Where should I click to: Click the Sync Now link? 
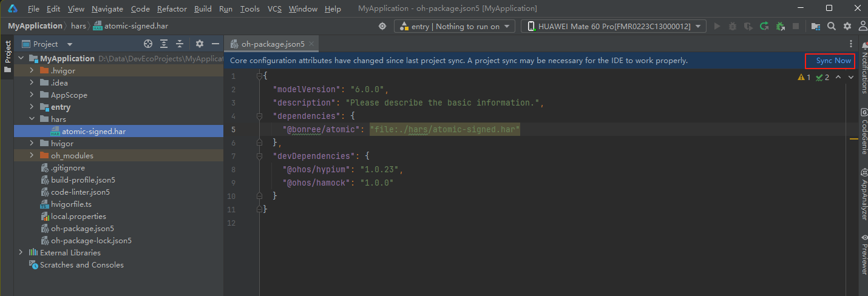(x=833, y=61)
